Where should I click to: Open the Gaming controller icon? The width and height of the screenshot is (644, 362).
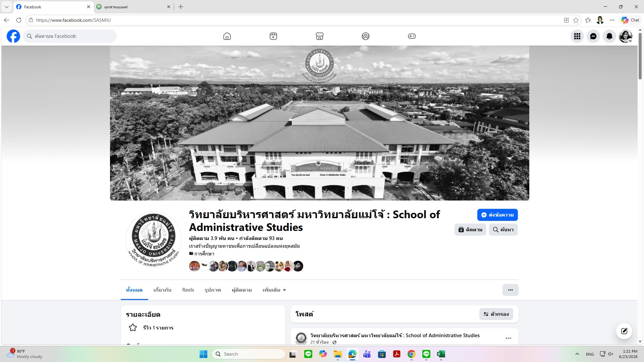tap(412, 36)
